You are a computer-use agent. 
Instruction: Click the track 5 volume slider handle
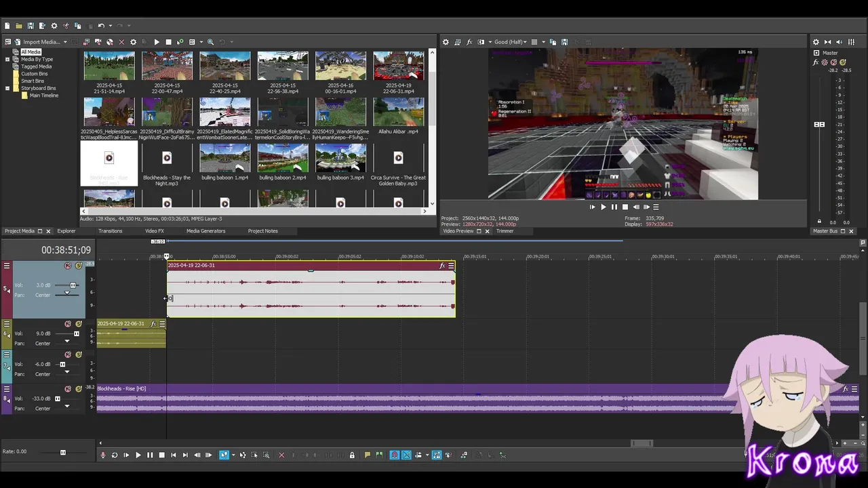(x=73, y=285)
